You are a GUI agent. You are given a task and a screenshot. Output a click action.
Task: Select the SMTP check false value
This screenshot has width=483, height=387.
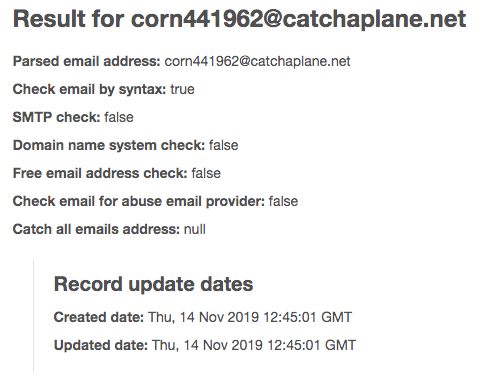click(x=119, y=117)
